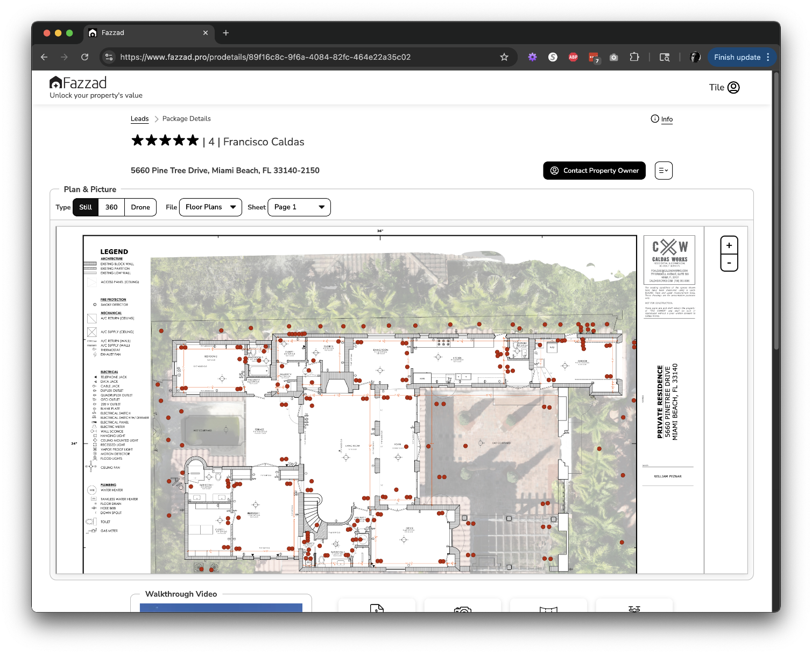The height and width of the screenshot is (654, 812).
Task: Open the list options menu button
Action: coord(663,171)
